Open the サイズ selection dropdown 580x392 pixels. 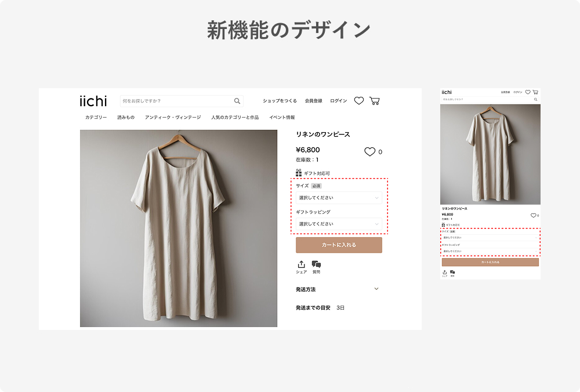(339, 197)
